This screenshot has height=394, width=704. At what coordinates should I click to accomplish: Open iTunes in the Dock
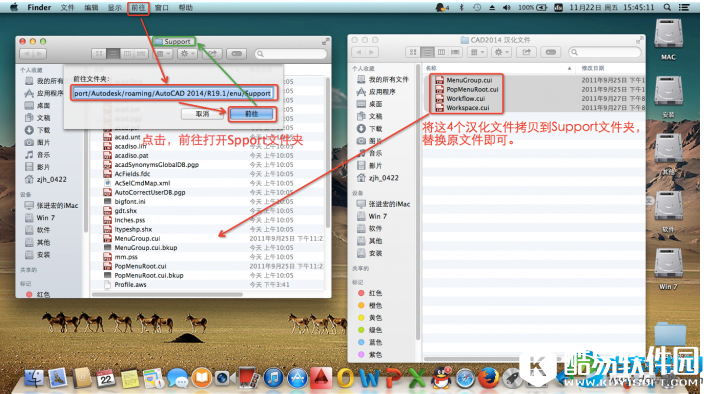pyautogui.click(x=273, y=378)
